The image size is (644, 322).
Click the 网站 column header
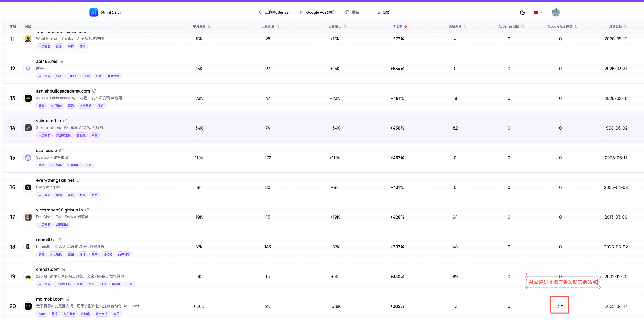tap(28, 26)
